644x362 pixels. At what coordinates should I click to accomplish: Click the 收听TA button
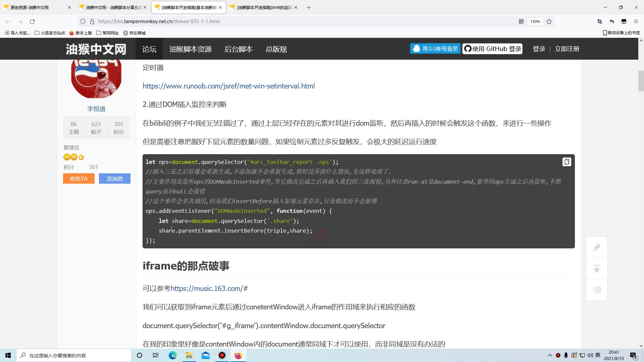click(79, 179)
